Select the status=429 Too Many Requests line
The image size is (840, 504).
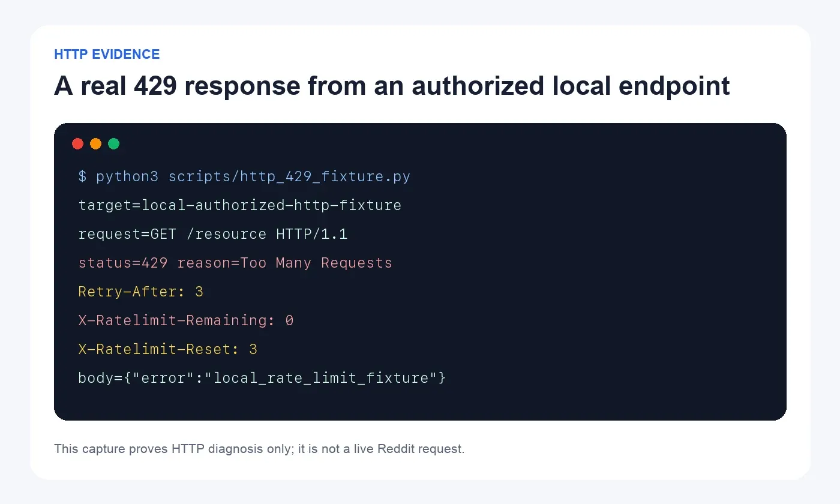click(235, 263)
